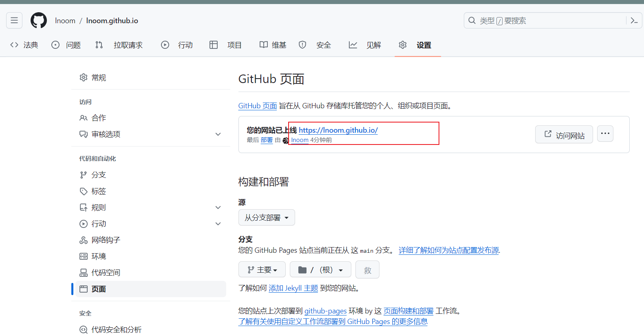Click the 代码安全和分析 scan icon

pos(84,330)
